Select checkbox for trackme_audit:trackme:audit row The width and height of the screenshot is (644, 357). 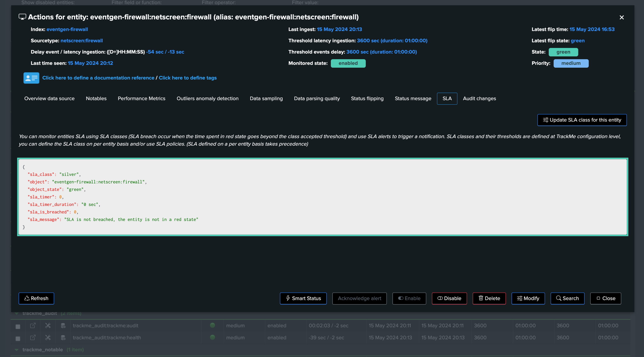pyautogui.click(x=18, y=327)
